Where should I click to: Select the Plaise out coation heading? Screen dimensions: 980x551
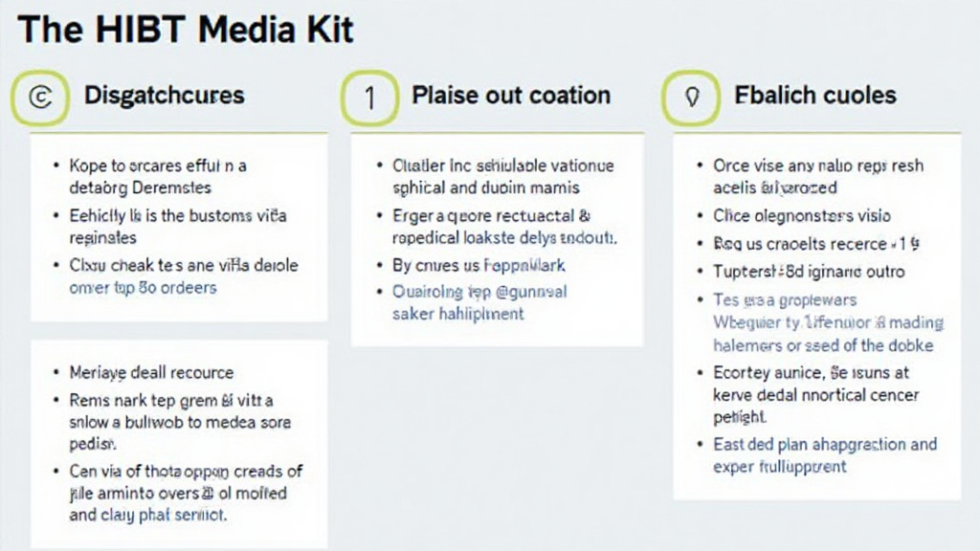click(x=510, y=96)
